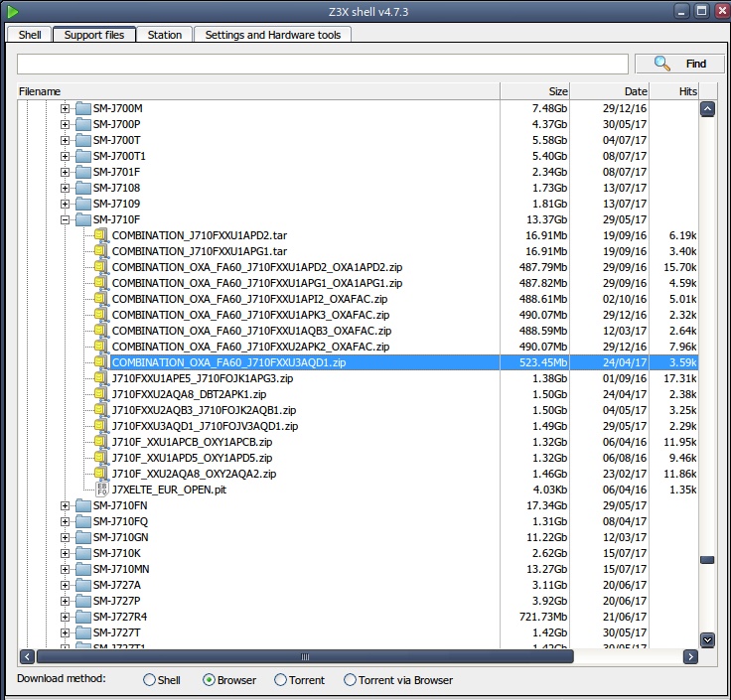Expand the SM-J7108 folder node
731x700 pixels.
pos(65,188)
